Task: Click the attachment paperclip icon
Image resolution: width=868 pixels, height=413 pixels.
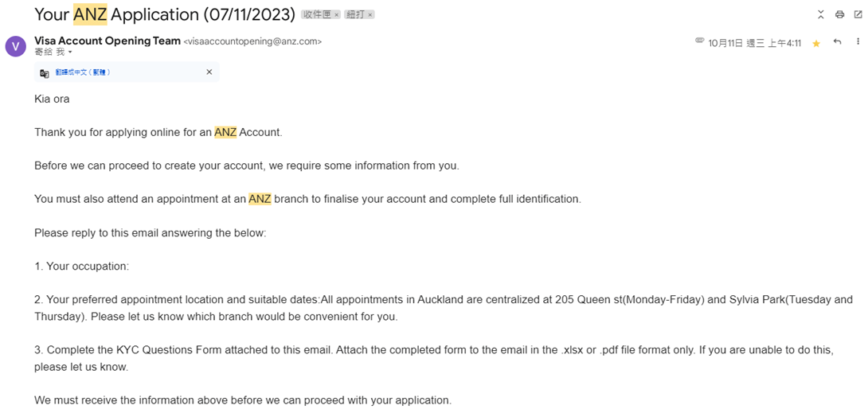Action: (700, 41)
